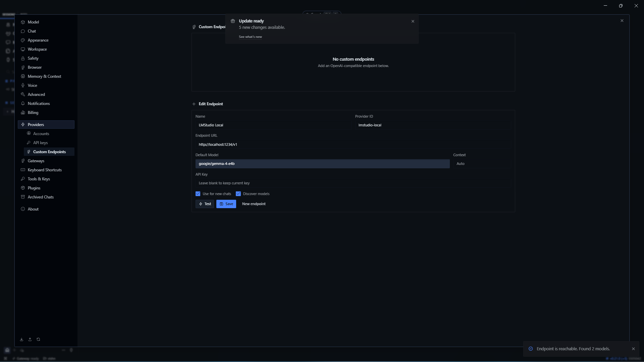644x362 pixels.
Task: Go to Advanced settings
Action: [46, 95]
